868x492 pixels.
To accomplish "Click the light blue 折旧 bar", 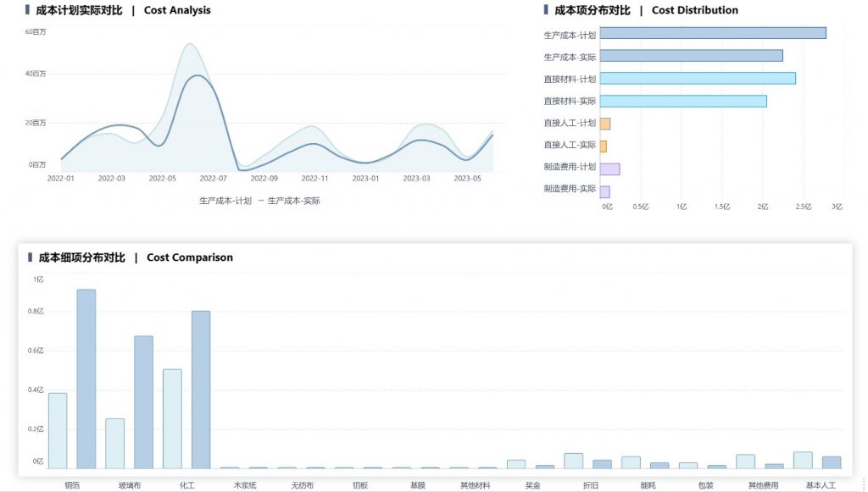I will (x=574, y=461).
